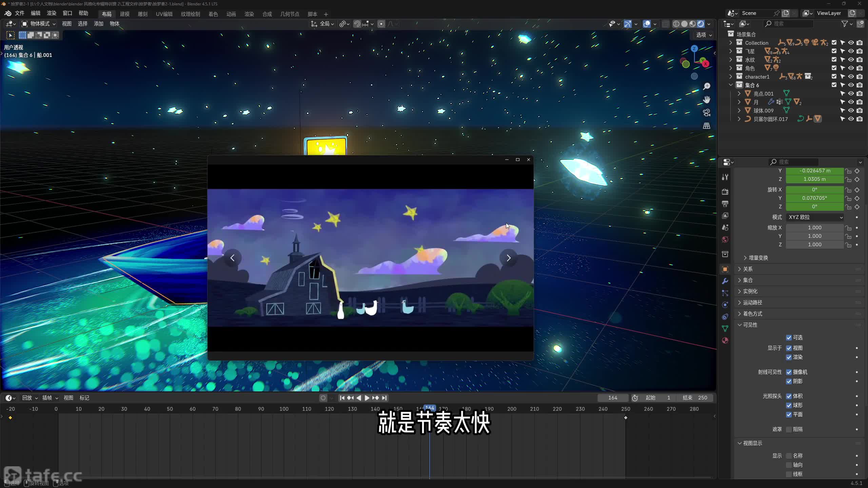
Task: Open the Render properties tab icon
Action: click(x=725, y=192)
